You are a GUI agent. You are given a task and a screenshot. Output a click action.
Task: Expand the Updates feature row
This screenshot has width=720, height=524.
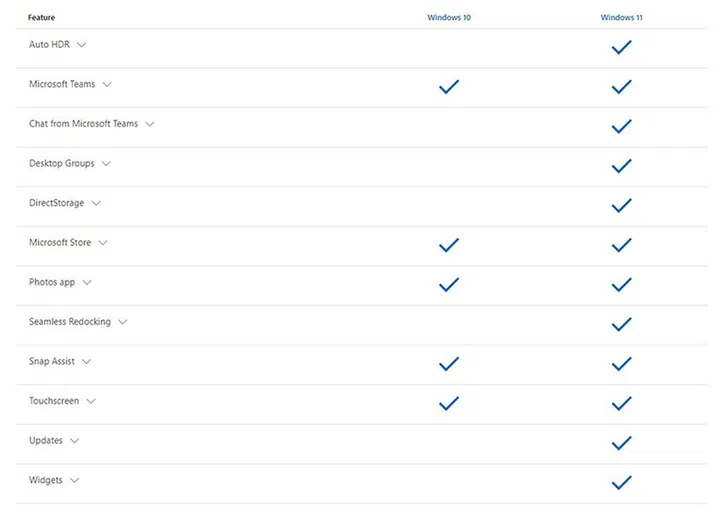pos(74,441)
